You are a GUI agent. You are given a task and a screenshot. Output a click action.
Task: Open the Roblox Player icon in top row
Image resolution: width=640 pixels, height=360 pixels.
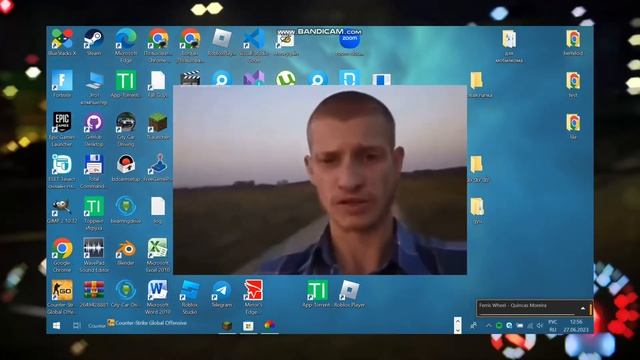click(222, 42)
